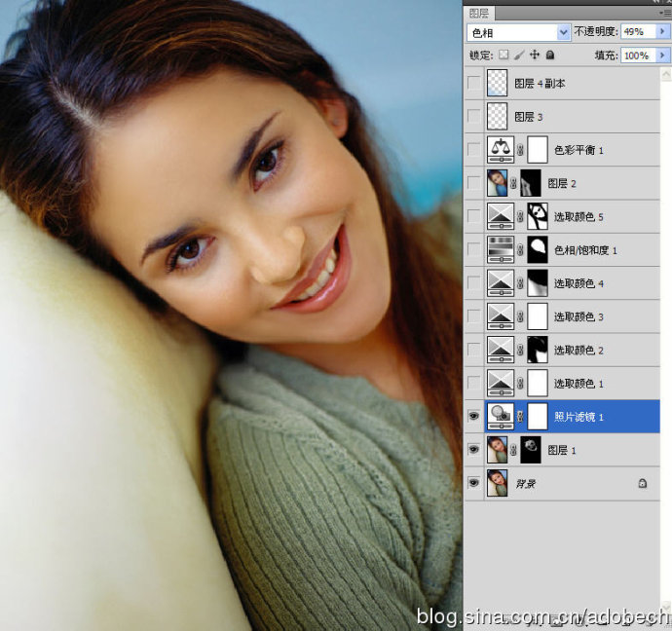
Task: Toggle lock all padlock icon
Action: click(x=550, y=55)
